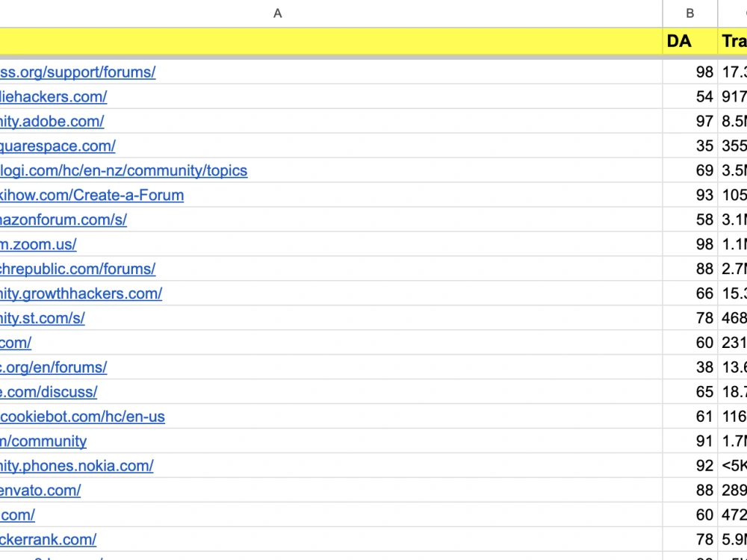Open the envato.com/ link
The width and height of the screenshot is (747, 560).
tap(40, 491)
